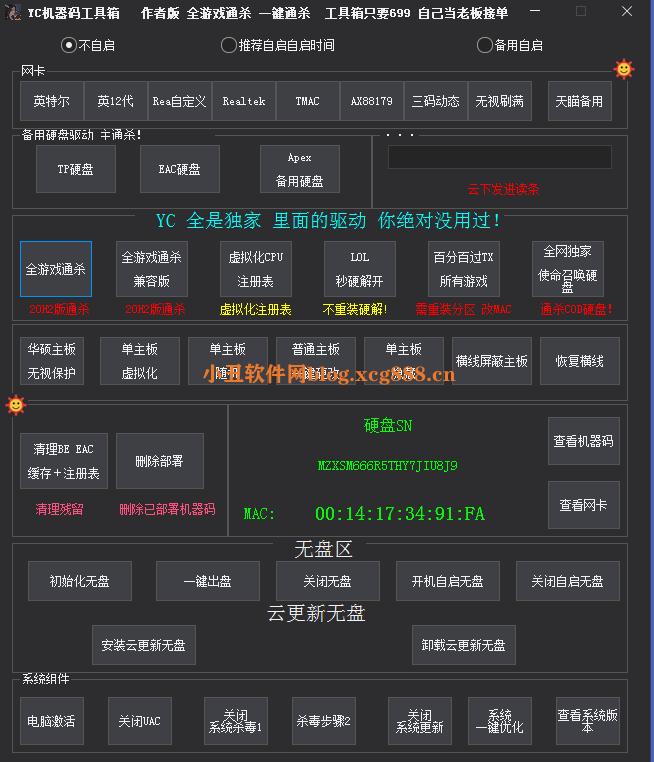654x762 pixels.
Task: Click the yellow 虚拟化注册表 label
Action: coord(256,309)
